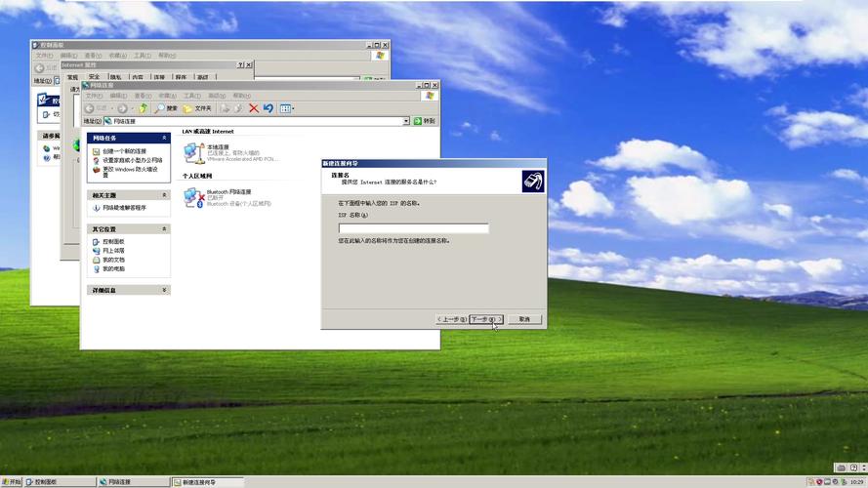This screenshot has width=868, height=488.
Task: Click the 开始 Start button on taskbar
Action: 12,482
